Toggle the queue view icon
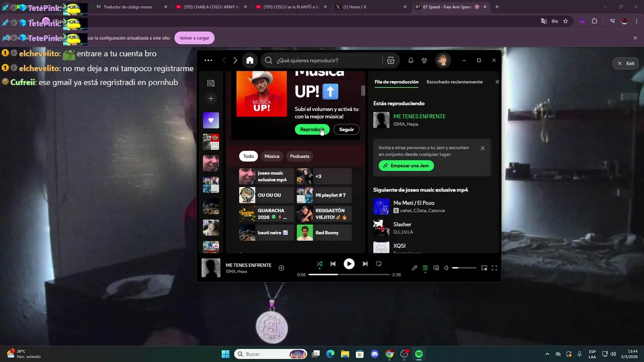The width and height of the screenshot is (644, 362). coord(425,268)
